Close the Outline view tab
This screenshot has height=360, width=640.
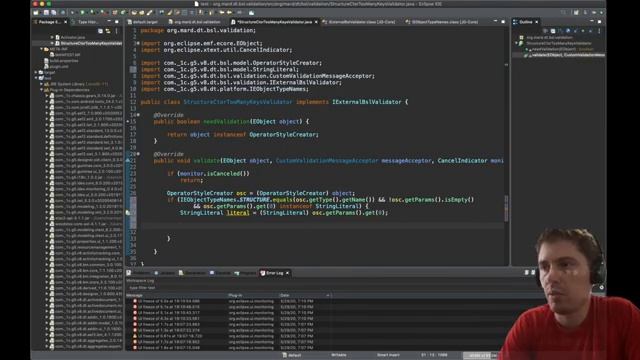coord(536,22)
